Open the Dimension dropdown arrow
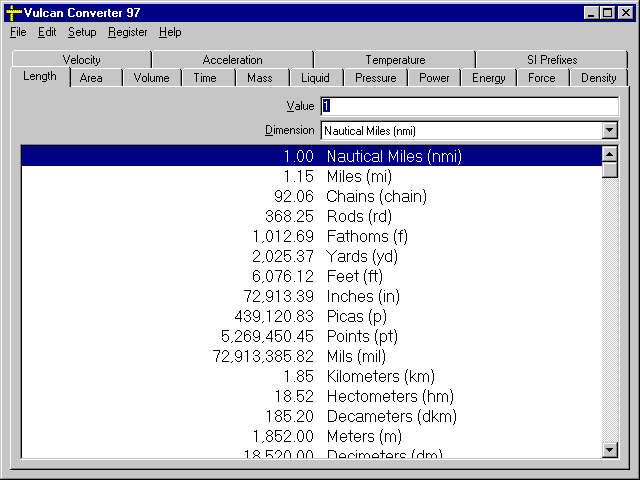 click(x=610, y=130)
